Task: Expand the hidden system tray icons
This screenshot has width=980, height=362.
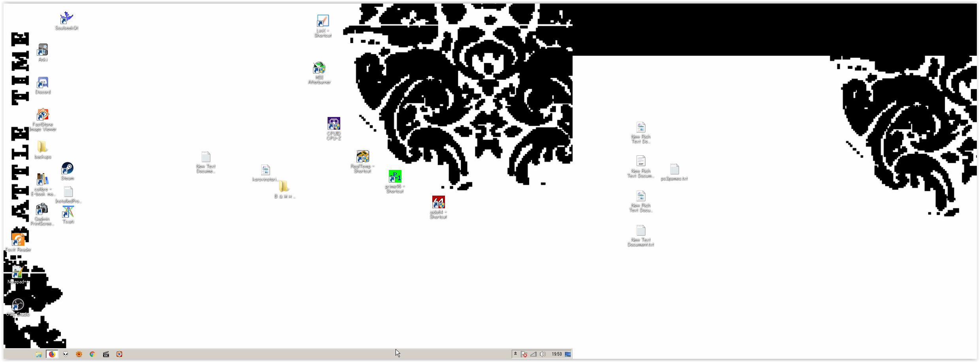Action: click(x=515, y=354)
